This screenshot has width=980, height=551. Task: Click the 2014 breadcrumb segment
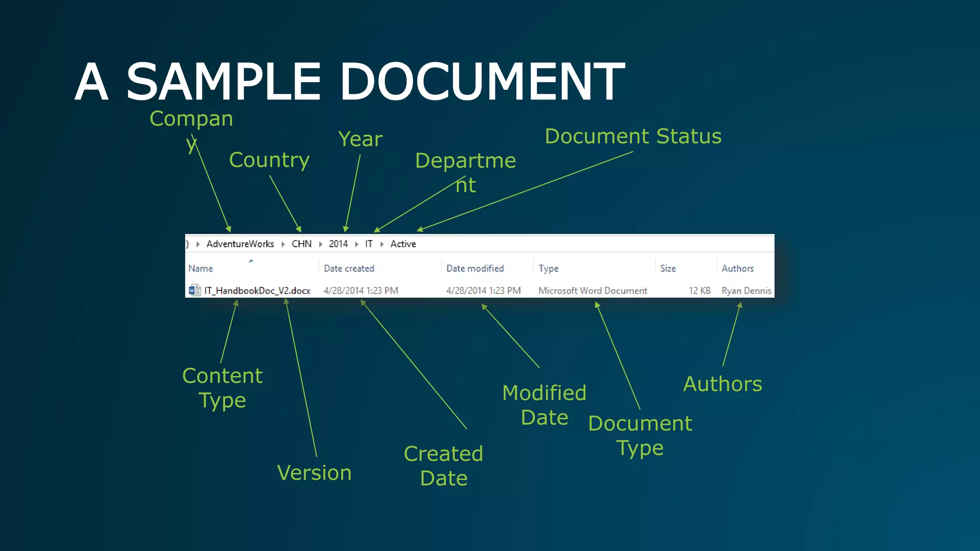coord(338,244)
